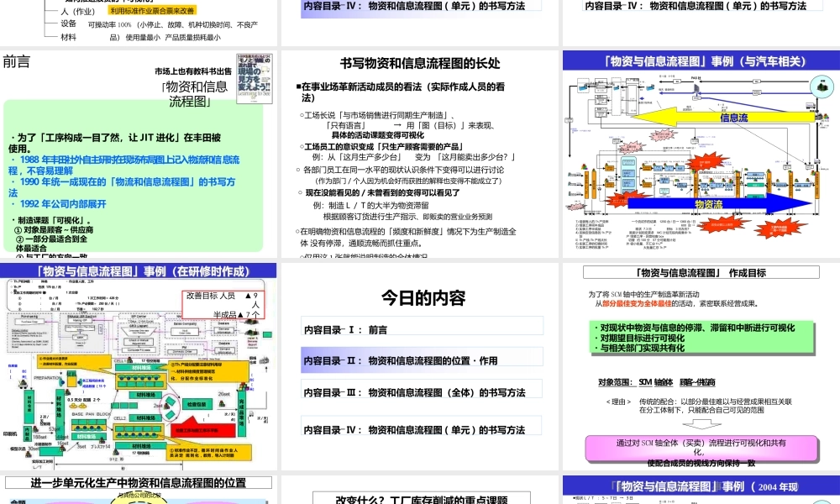Click the yellow 信息流 arrow label

tap(733, 118)
